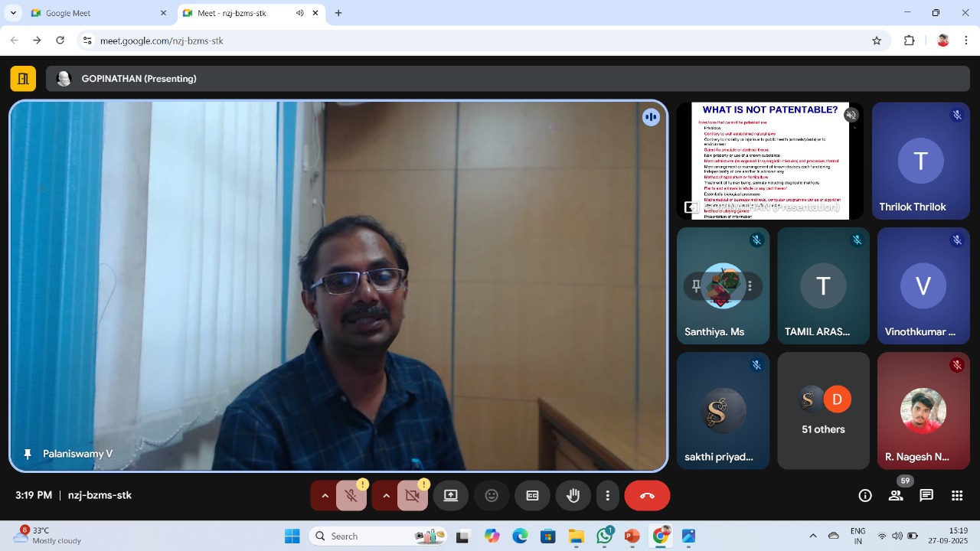Open the meeting chat panel
This screenshot has height=551, width=980.
pyautogui.click(x=926, y=496)
